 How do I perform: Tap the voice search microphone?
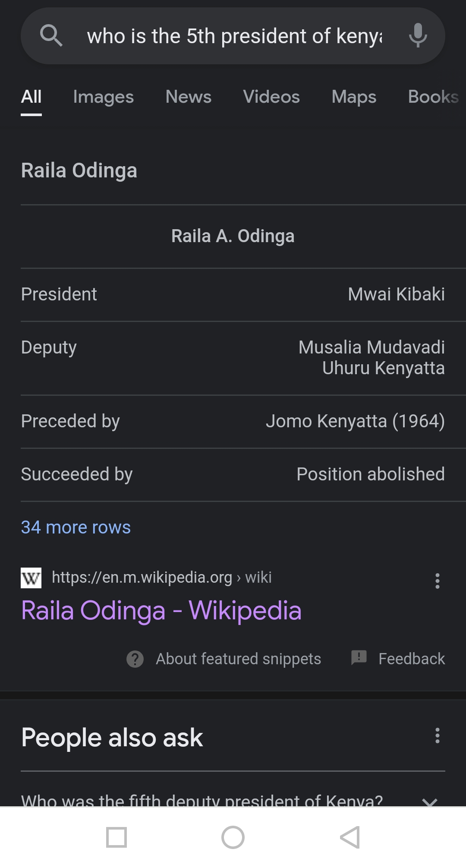(x=418, y=35)
